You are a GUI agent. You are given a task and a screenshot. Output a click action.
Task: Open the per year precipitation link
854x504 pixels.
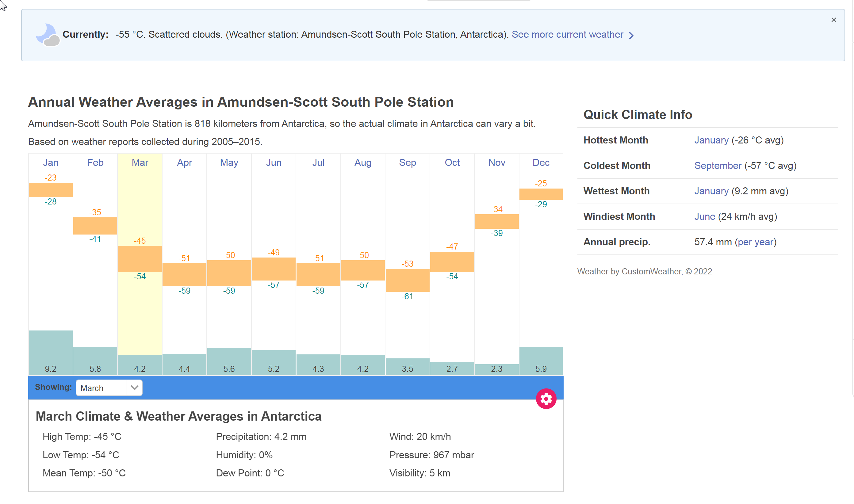click(756, 242)
